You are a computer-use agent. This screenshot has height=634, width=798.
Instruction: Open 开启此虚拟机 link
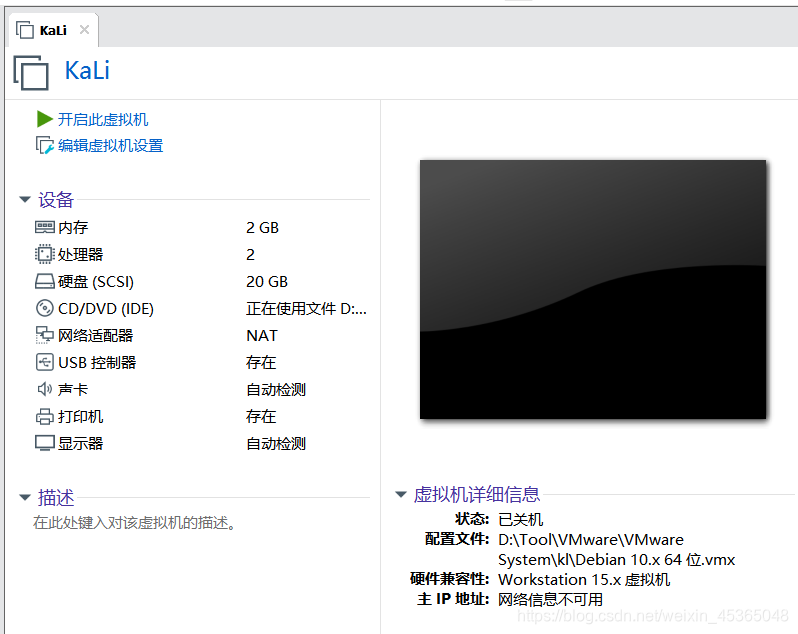pyautogui.click(x=103, y=120)
